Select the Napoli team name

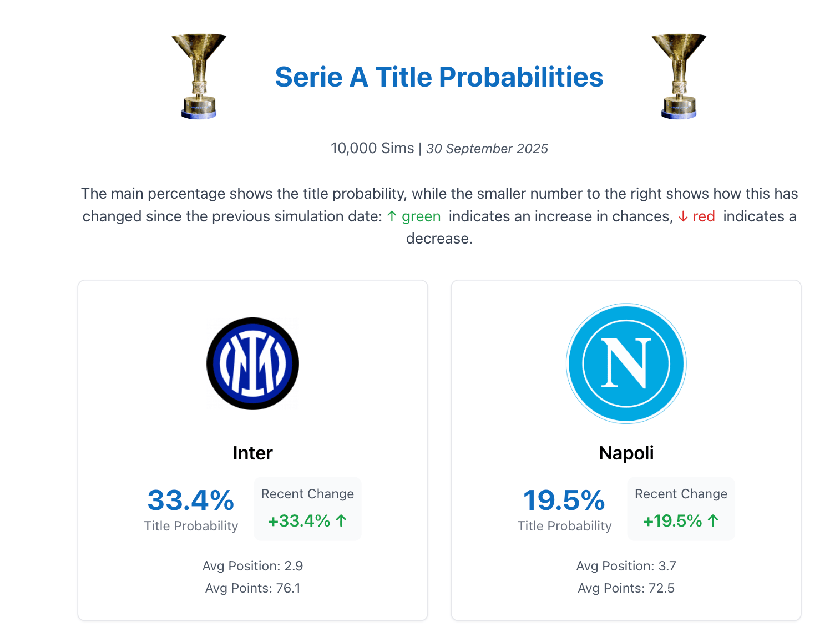[626, 453]
